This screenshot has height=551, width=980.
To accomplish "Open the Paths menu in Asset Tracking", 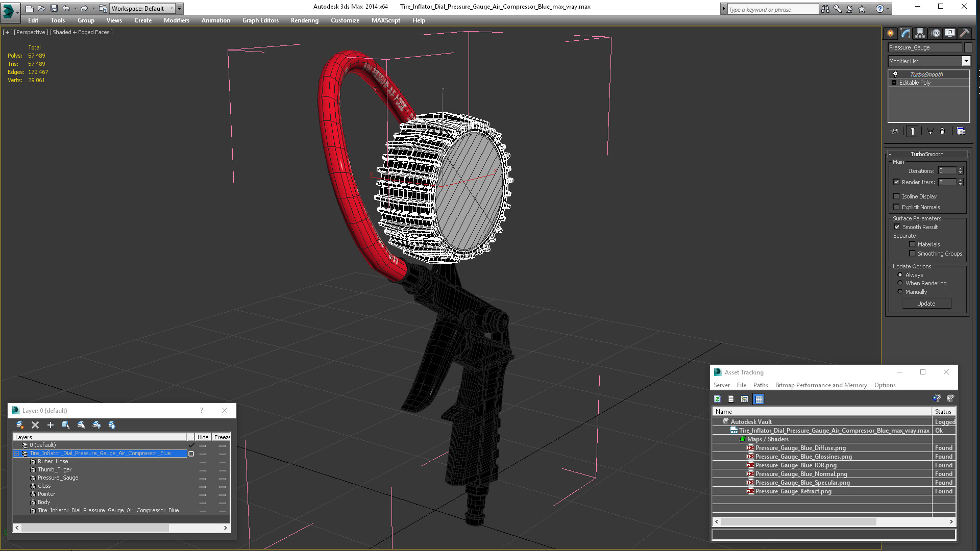I will [x=760, y=385].
